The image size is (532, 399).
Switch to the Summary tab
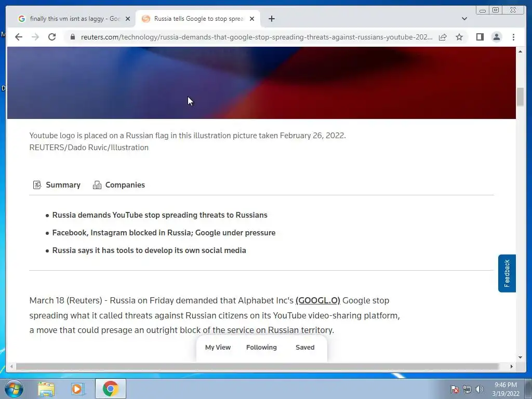click(57, 185)
